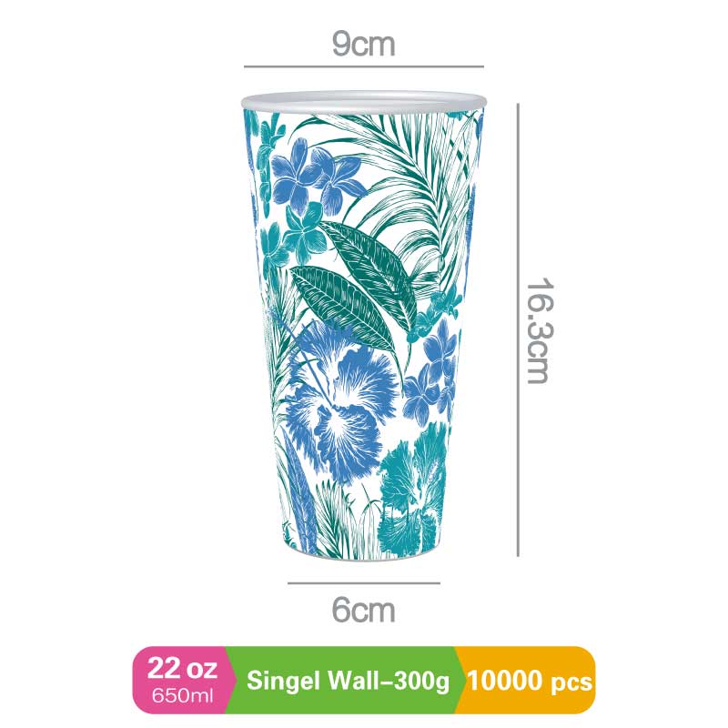
Task: Click the 9cm top width label
Action: click(363, 45)
